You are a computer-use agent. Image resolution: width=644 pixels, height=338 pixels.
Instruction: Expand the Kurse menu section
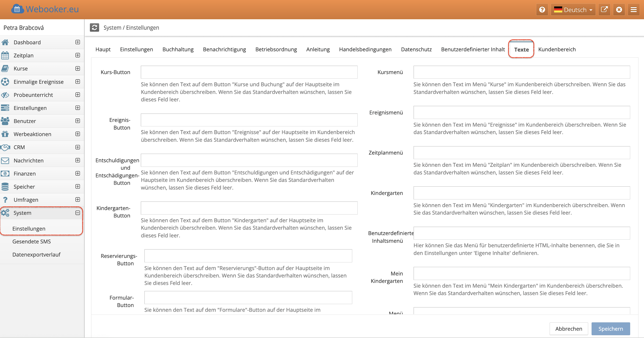[x=78, y=69]
